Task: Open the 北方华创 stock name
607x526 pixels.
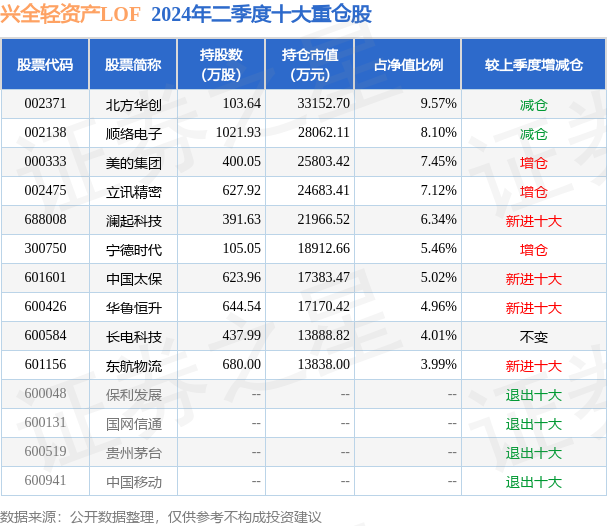Action: coord(134,105)
